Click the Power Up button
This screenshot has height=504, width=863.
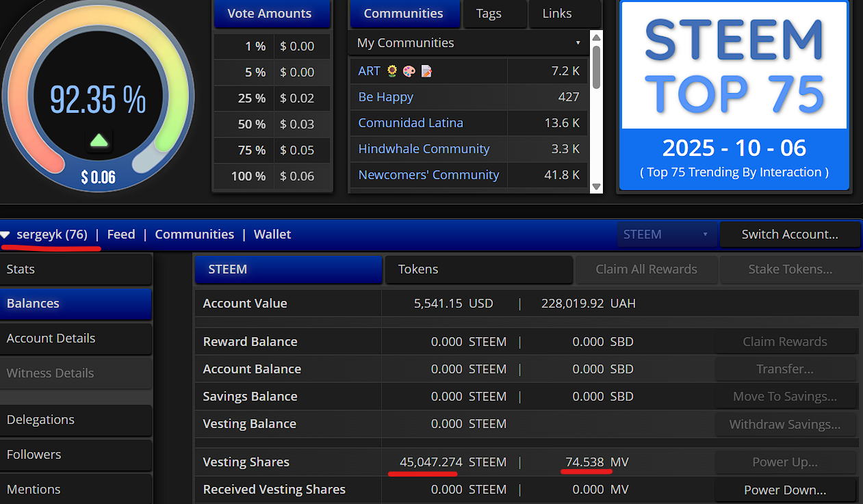pyautogui.click(x=785, y=462)
